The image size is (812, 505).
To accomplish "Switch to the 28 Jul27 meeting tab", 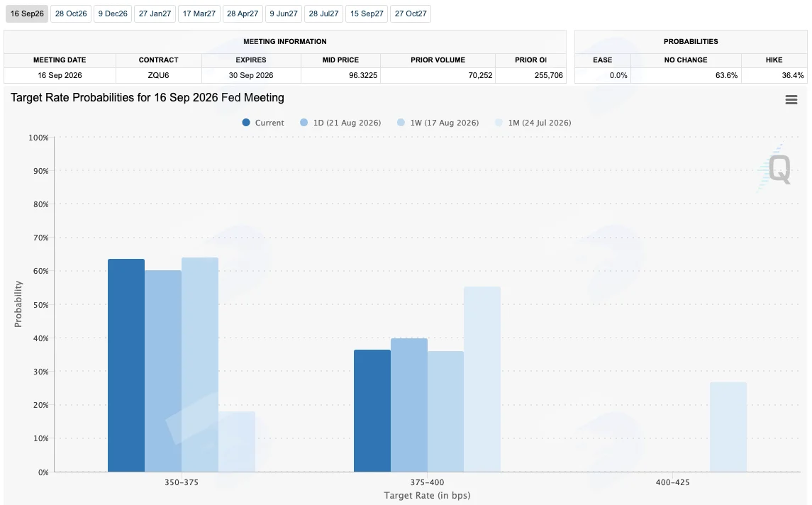I will (x=323, y=13).
